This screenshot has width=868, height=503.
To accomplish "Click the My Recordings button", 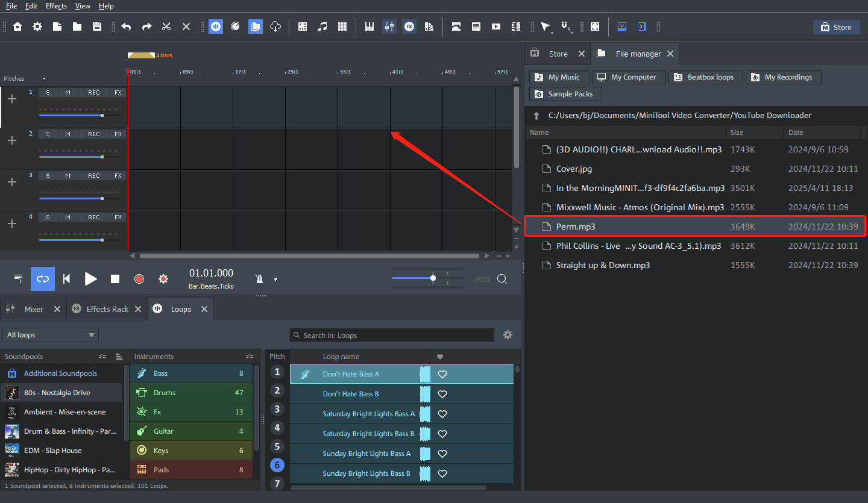I will 782,77.
